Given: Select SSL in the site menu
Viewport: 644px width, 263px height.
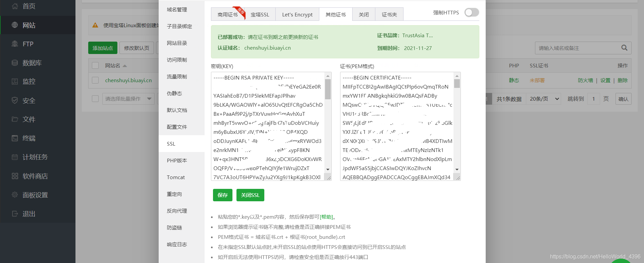Looking at the screenshot, I should [181, 144].
